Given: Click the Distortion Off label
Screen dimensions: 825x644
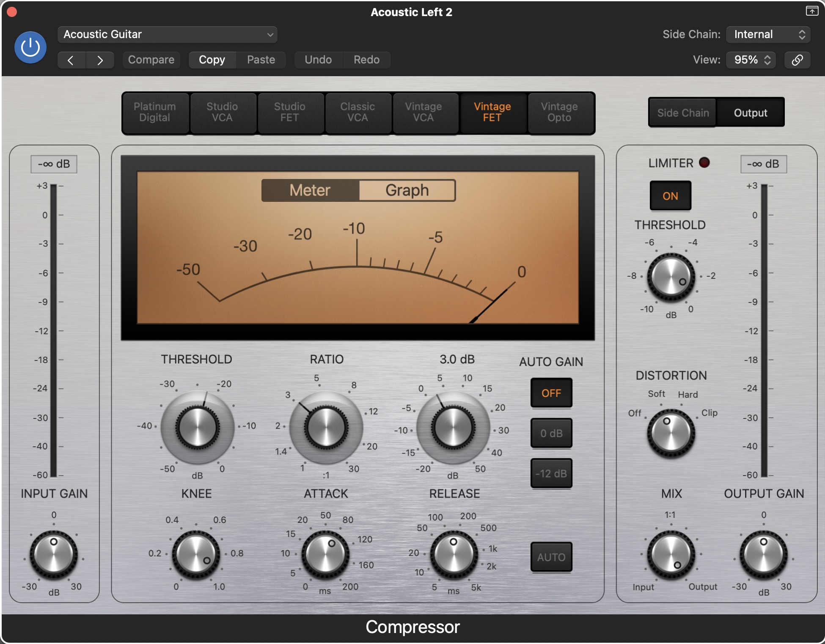Looking at the screenshot, I should point(635,413).
